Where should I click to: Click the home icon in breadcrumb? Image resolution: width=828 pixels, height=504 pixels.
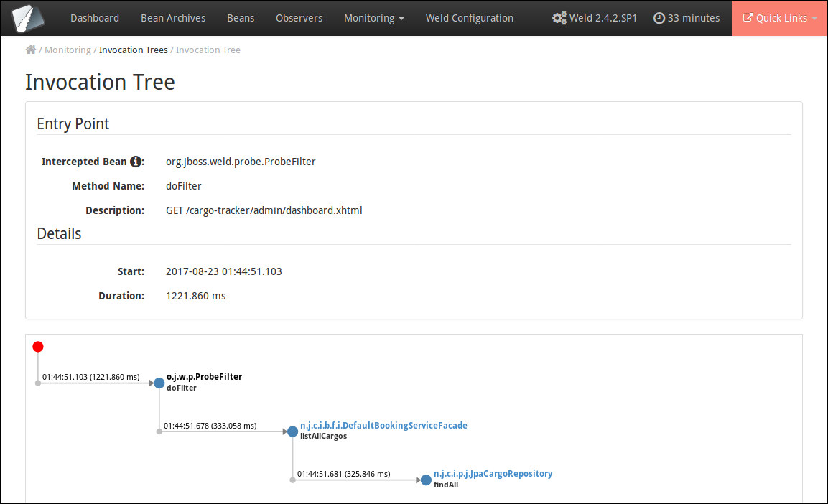(31, 50)
